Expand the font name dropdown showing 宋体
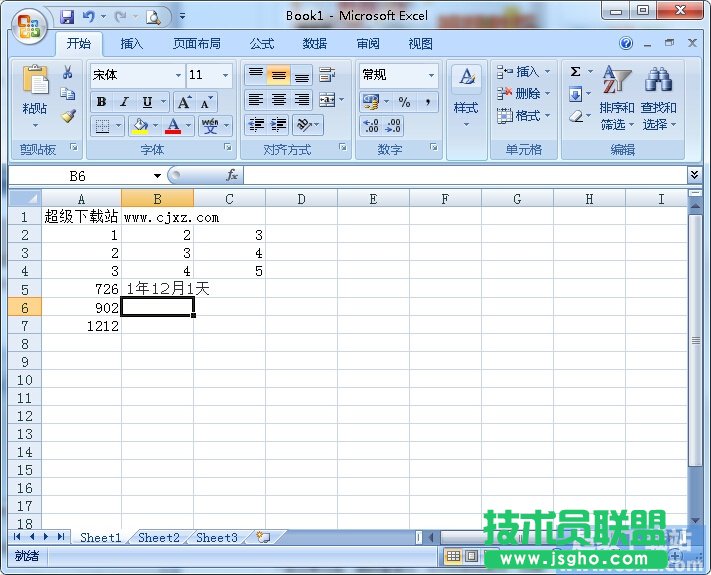 pyautogui.click(x=178, y=75)
